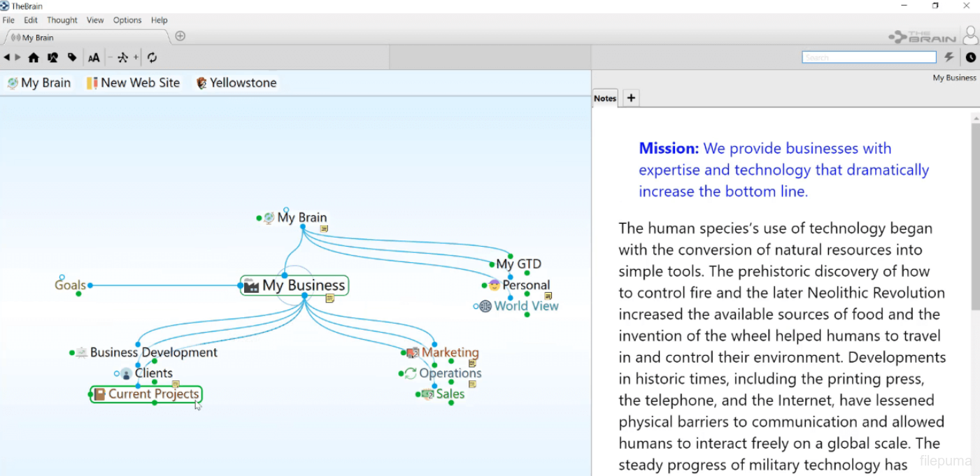The height and width of the screenshot is (476, 980).
Task: Open new brain tab with plus circle
Action: pos(180,36)
